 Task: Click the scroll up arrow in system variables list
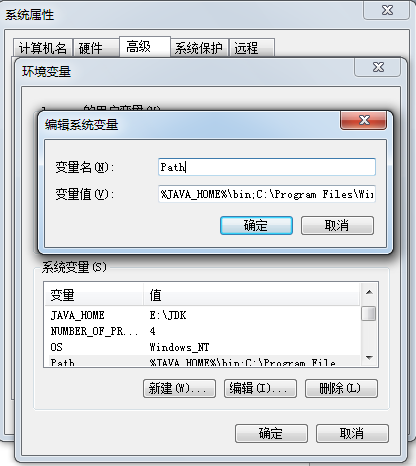[369, 292]
